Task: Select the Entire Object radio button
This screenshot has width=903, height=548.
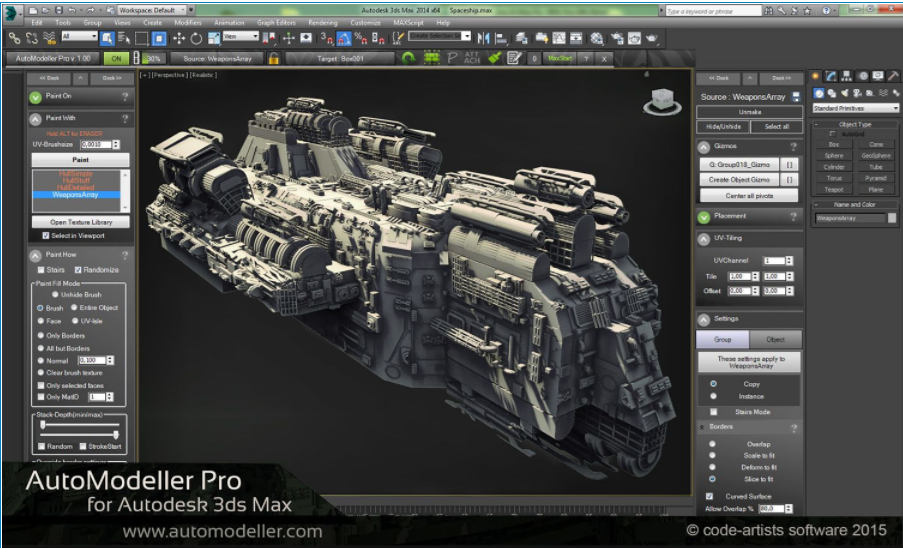Action: pos(75,307)
